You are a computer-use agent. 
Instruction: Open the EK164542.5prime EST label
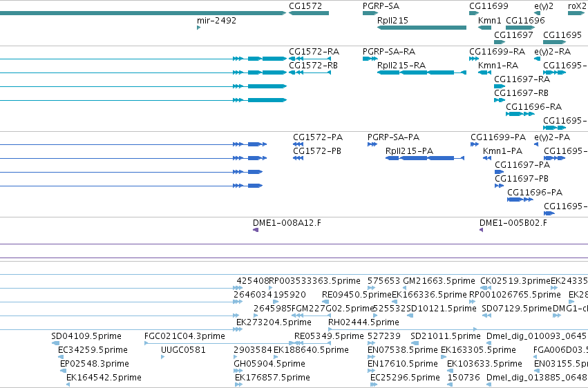pyautogui.click(x=104, y=378)
